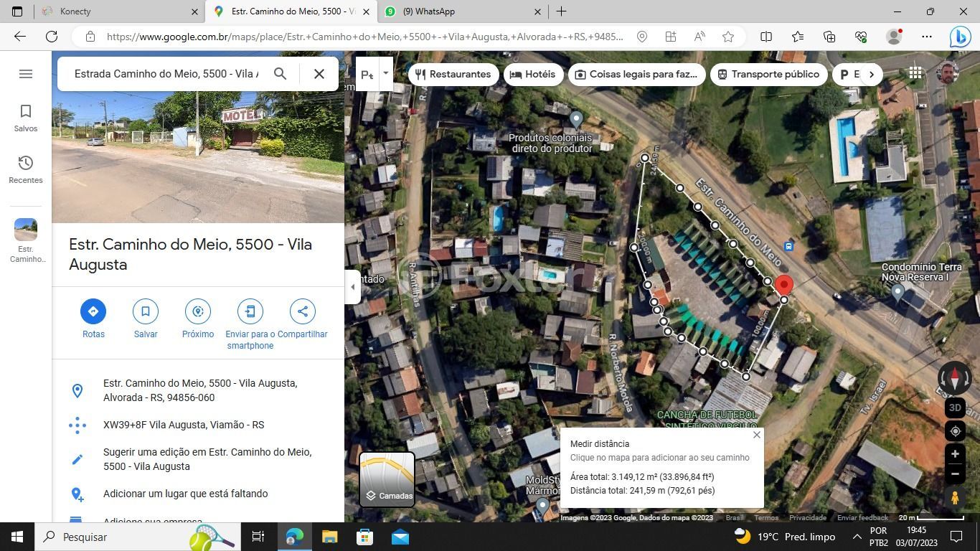Click the Compartilhar share icon
This screenshot has height=551, width=980.
coord(302,311)
